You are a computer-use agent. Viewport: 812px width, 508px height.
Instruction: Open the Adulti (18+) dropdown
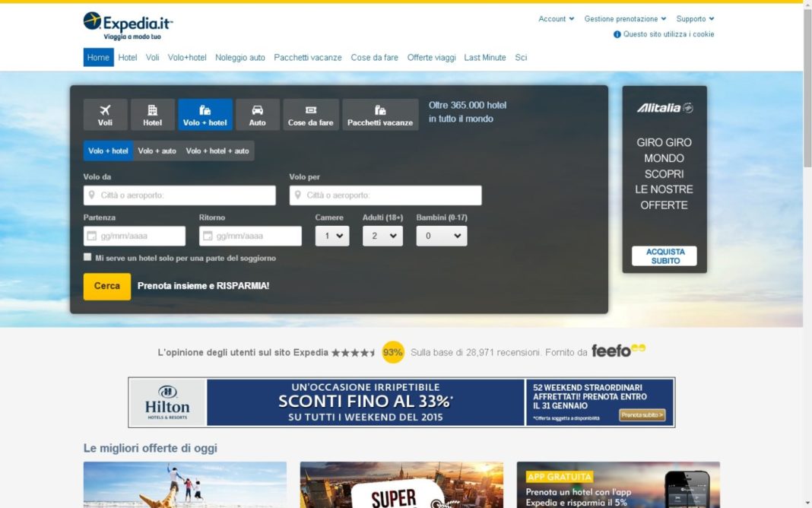click(x=382, y=237)
